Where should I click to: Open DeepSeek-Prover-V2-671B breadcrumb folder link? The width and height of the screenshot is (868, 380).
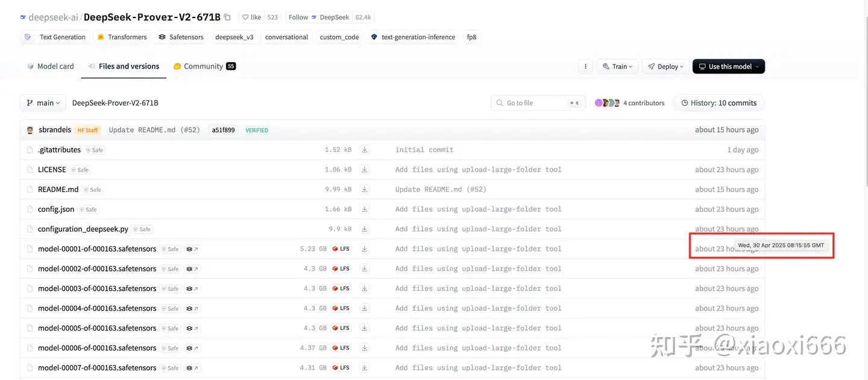115,103
